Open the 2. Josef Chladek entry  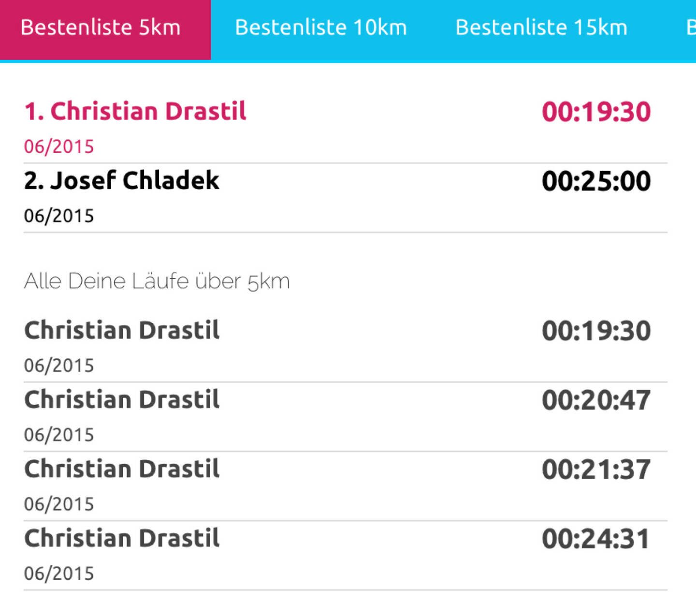tap(122, 180)
